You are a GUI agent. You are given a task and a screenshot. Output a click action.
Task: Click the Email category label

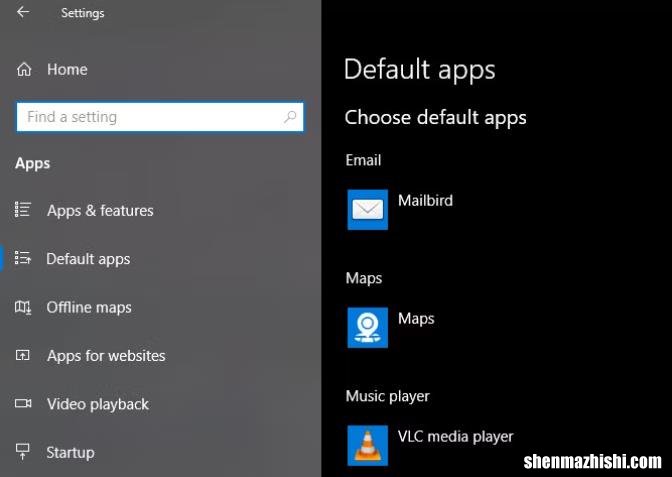363,160
